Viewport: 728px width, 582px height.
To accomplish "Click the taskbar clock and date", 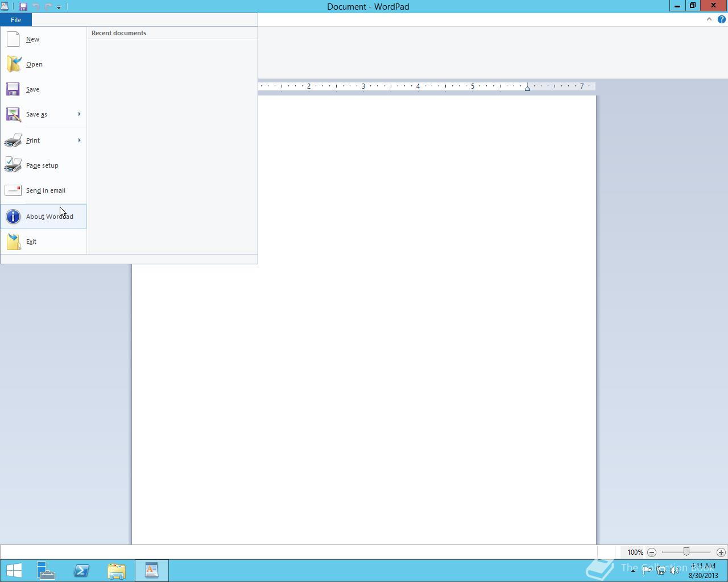I will coord(704,571).
